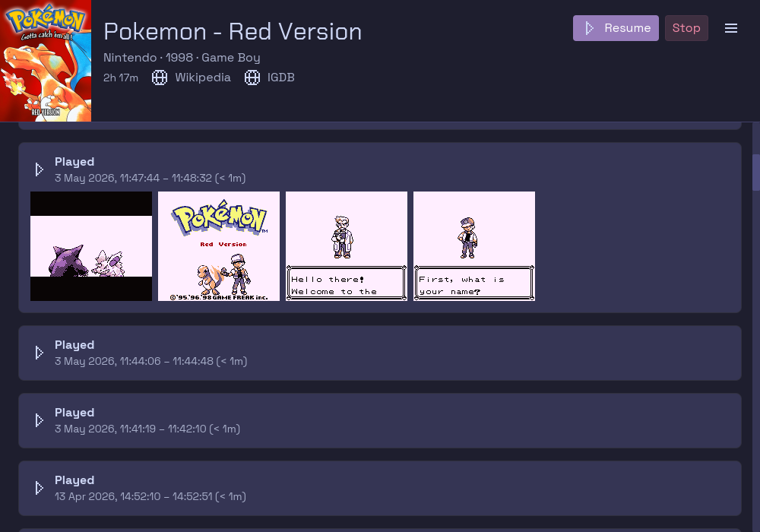The image size is (760, 532).
Task: Click the Pokemon Red box art cover
Action: [x=46, y=61]
